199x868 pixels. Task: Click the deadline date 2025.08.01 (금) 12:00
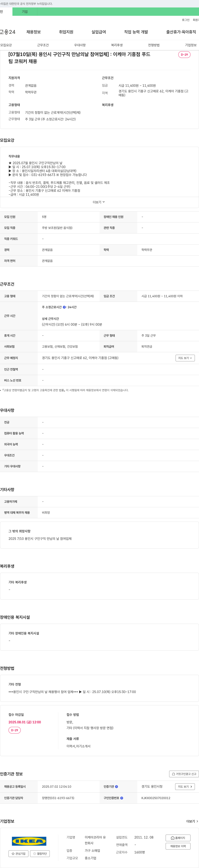[x=25, y=722]
